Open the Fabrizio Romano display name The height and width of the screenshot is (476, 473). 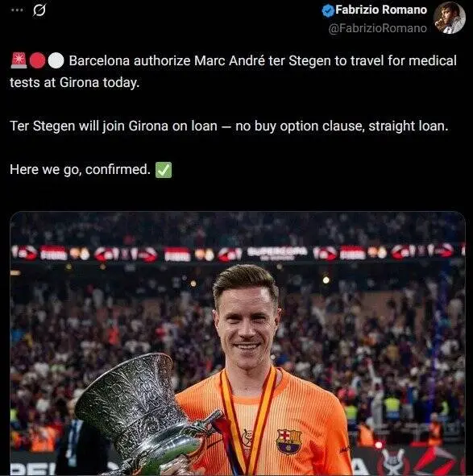381,10
